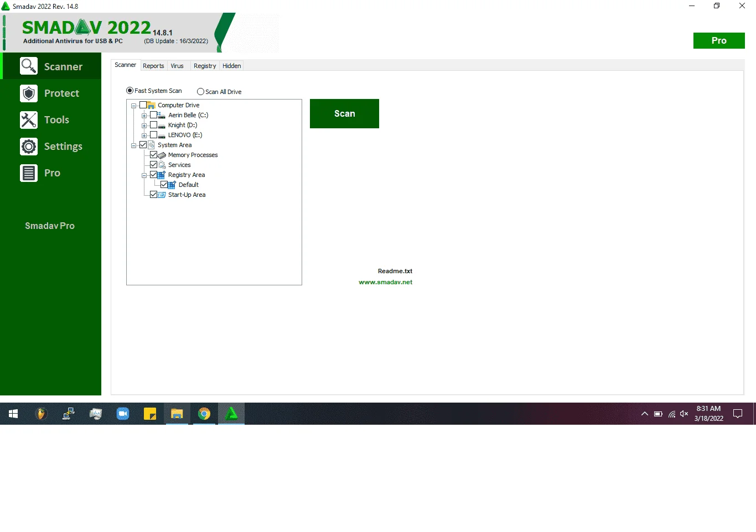
Task: Uncheck the System Area checkbox
Action: 143,145
